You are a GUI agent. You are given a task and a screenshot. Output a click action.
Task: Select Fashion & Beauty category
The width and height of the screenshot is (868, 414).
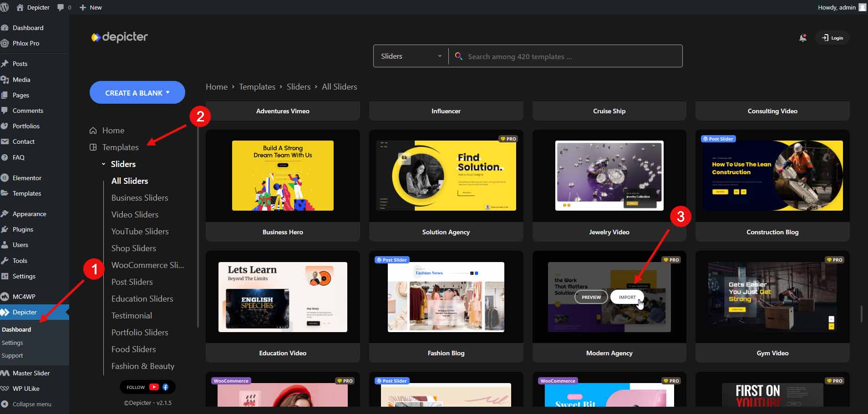(x=142, y=366)
